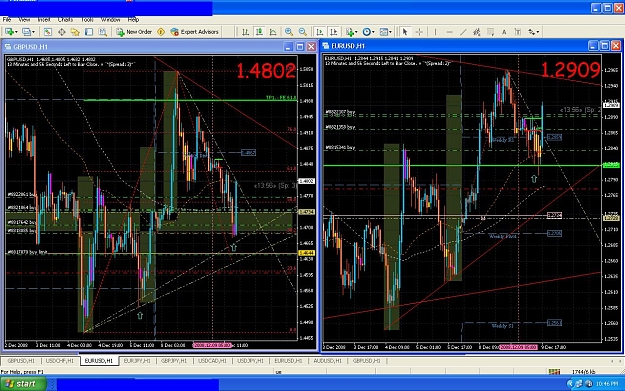Zoom out of the chart
625x391 pixels.
coord(303,32)
